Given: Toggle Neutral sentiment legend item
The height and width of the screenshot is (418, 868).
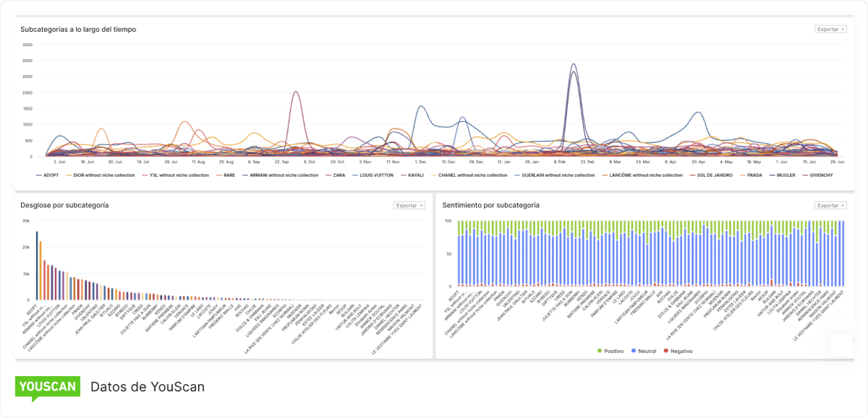Looking at the screenshot, I should tap(644, 351).
